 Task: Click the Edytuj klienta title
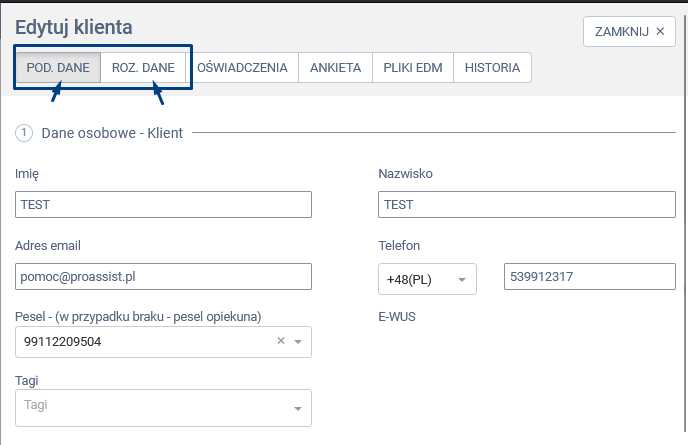pos(74,28)
